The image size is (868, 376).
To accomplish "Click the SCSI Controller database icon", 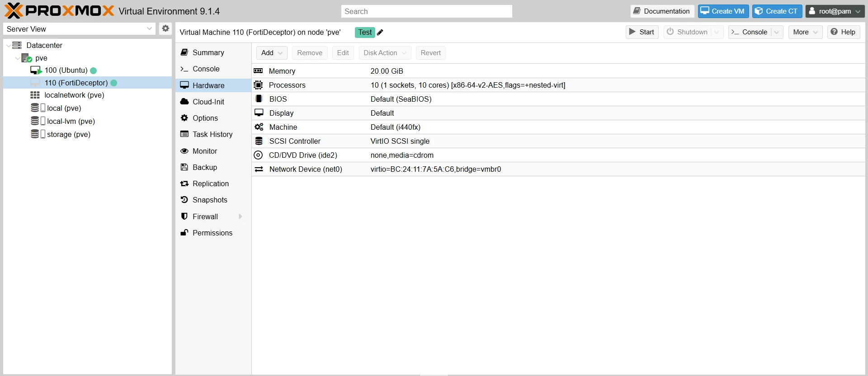I will (x=259, y=141).
